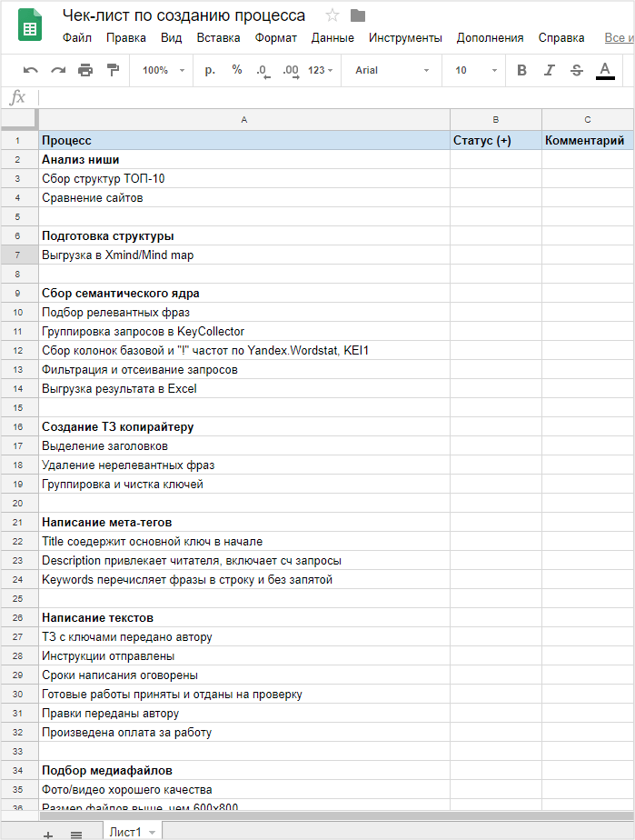635x840 pixels.
Task: Open the Вставка menu
Action: [x=218, y=38]
